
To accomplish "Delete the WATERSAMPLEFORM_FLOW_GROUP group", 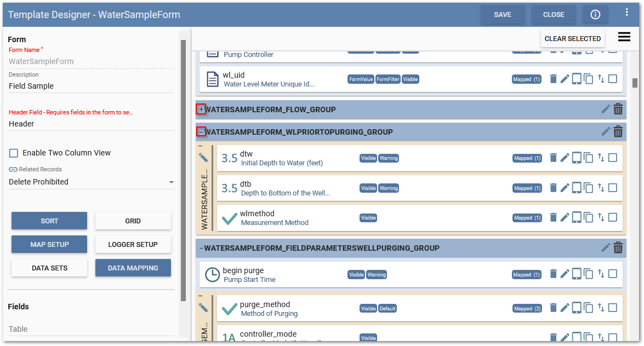I will pyautogui.click(x=618, y=109).
